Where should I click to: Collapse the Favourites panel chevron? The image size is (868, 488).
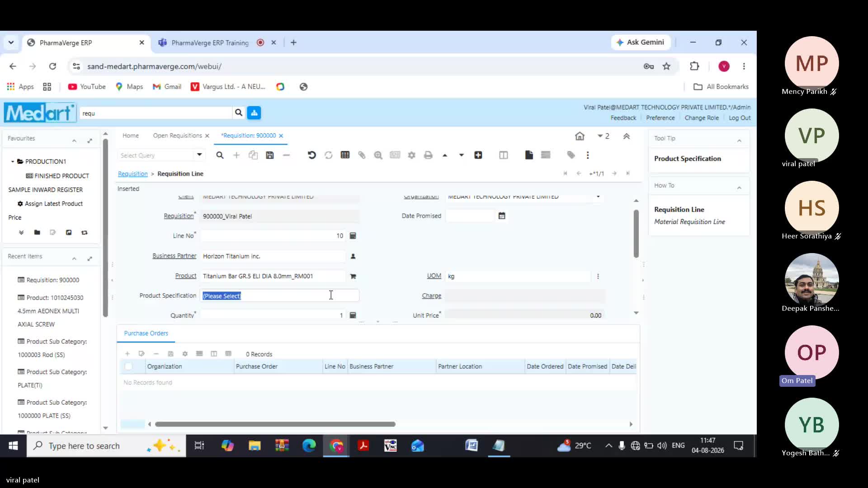(74, 141)
